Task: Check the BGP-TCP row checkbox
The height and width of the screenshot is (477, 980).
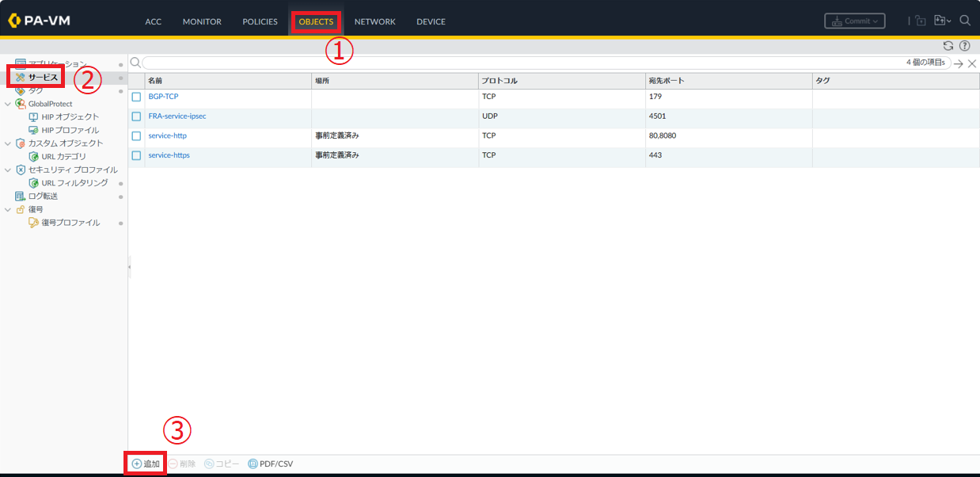Action: 136,97
